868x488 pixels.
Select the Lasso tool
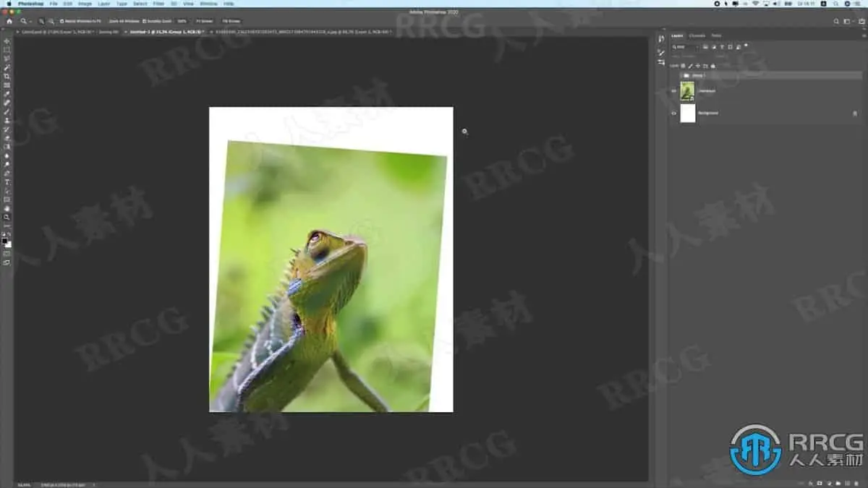point(7,59)
